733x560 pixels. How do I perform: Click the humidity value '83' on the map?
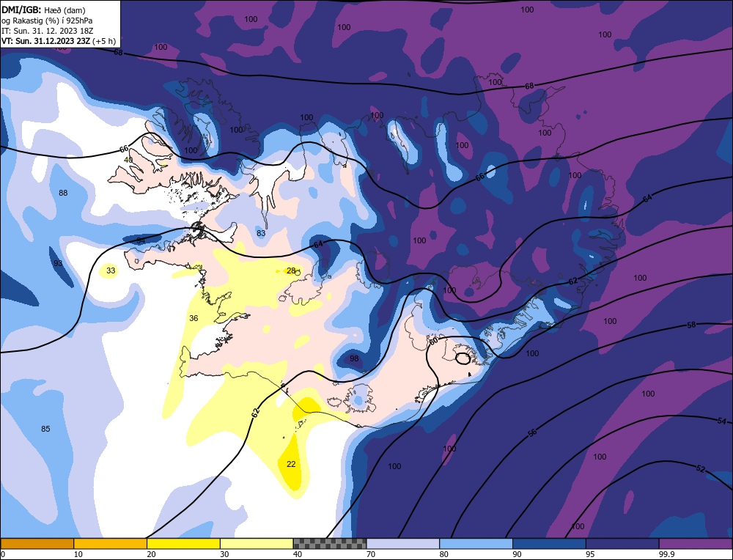tap(262, 233)
